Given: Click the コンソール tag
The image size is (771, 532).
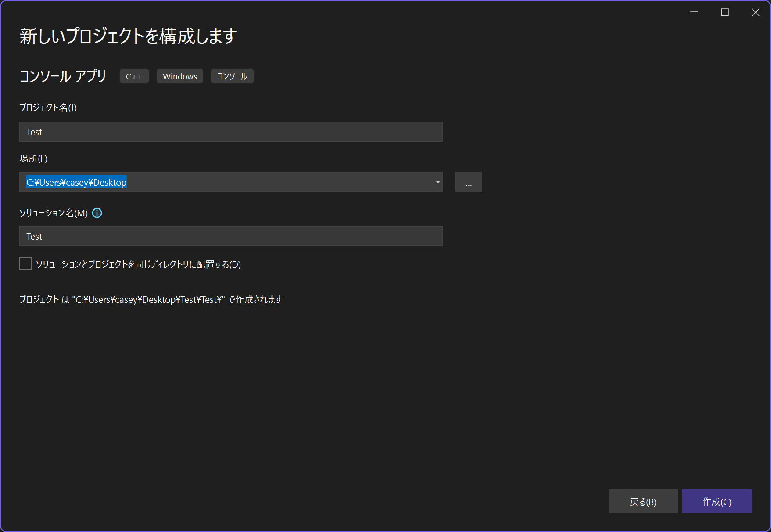Looking at the screenshot, I should pos(232,76).
